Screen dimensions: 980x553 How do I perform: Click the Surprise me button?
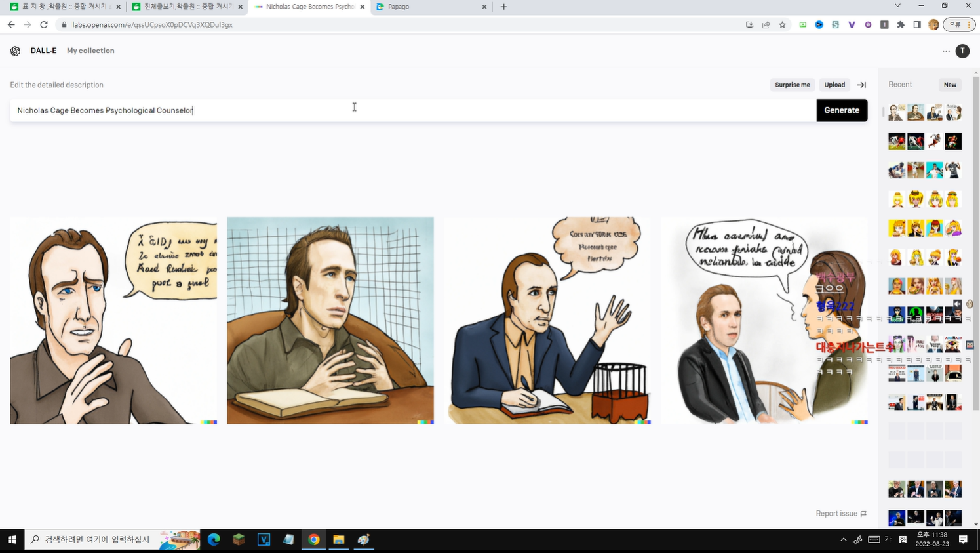(x=793, y=85)
